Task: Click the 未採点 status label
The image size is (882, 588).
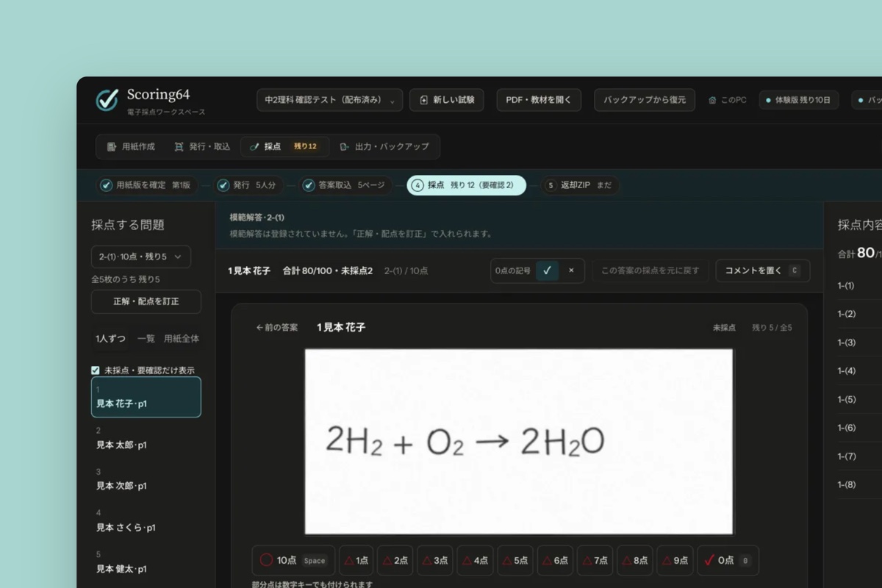Action: [724, 328]
